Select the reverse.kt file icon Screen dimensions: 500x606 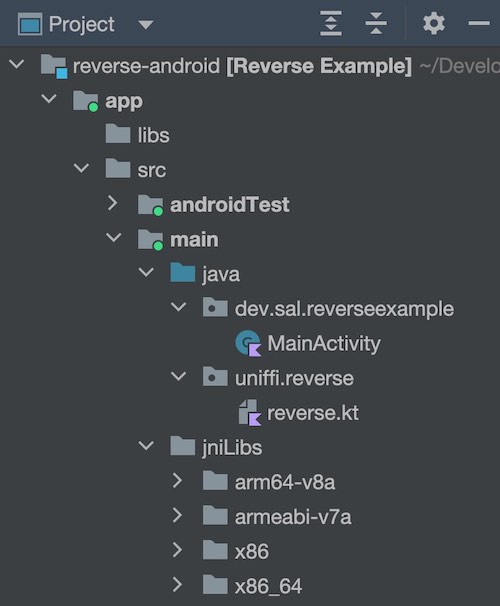(x=250, y=413)
